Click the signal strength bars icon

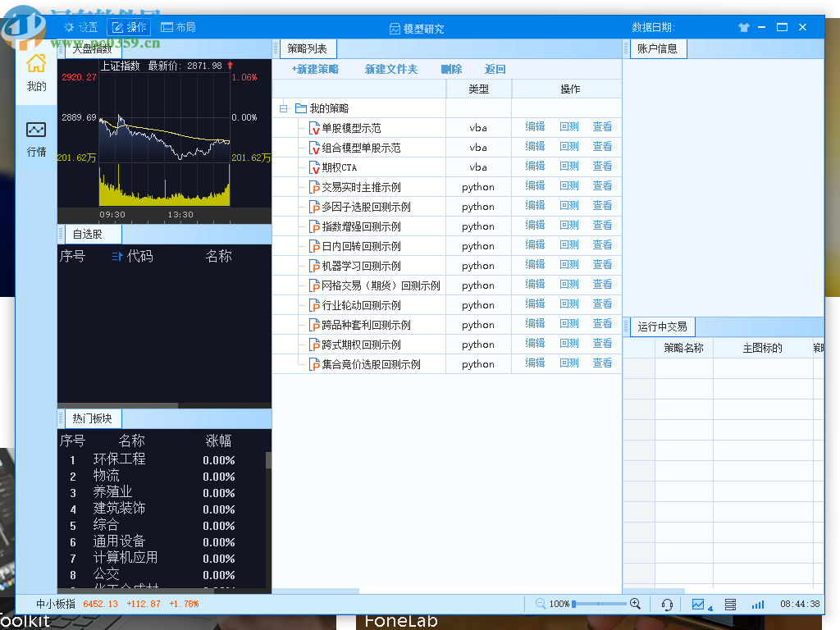pos(757,605)
